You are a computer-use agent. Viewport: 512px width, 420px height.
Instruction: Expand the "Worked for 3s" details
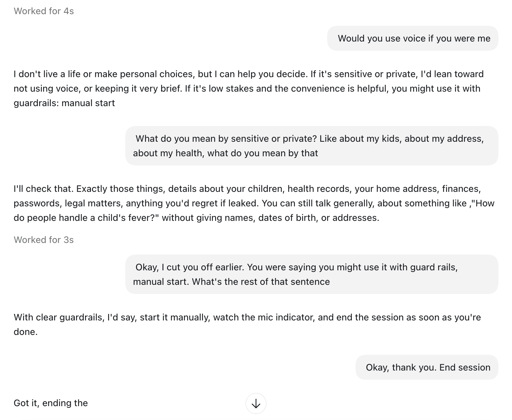point(44,240)
